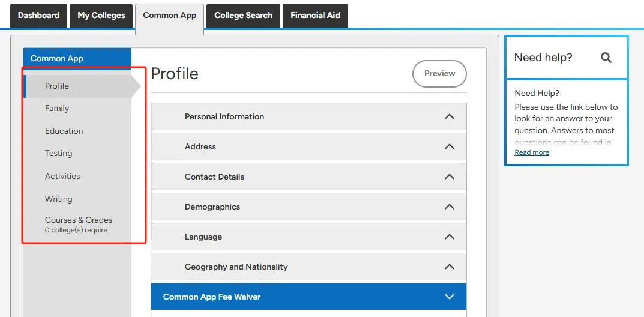Go to Testing in the sidebar
This screenshot has width=644, height=317.
58,154
